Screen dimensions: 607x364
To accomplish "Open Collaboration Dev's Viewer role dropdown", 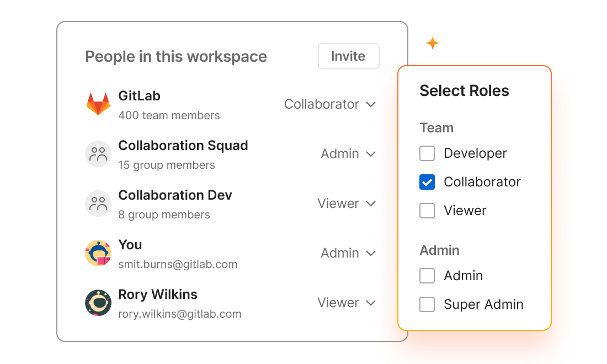I will (x=347, y=204).
